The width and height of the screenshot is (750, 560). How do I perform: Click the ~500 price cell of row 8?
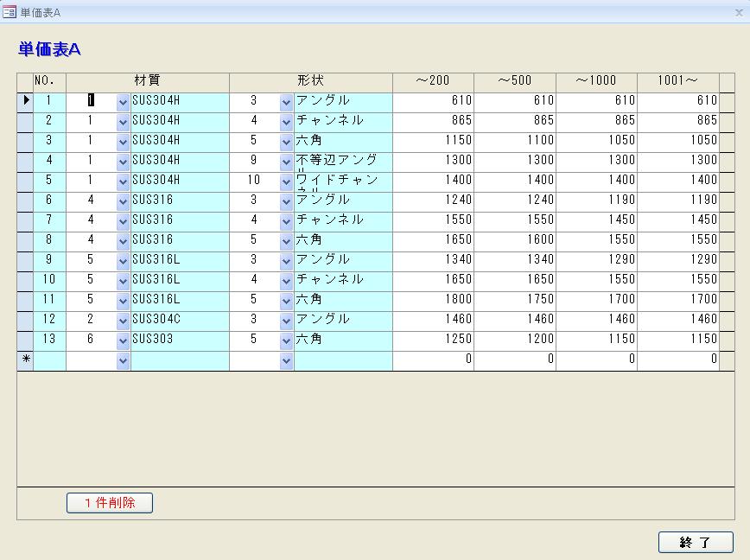coord(514,240)
